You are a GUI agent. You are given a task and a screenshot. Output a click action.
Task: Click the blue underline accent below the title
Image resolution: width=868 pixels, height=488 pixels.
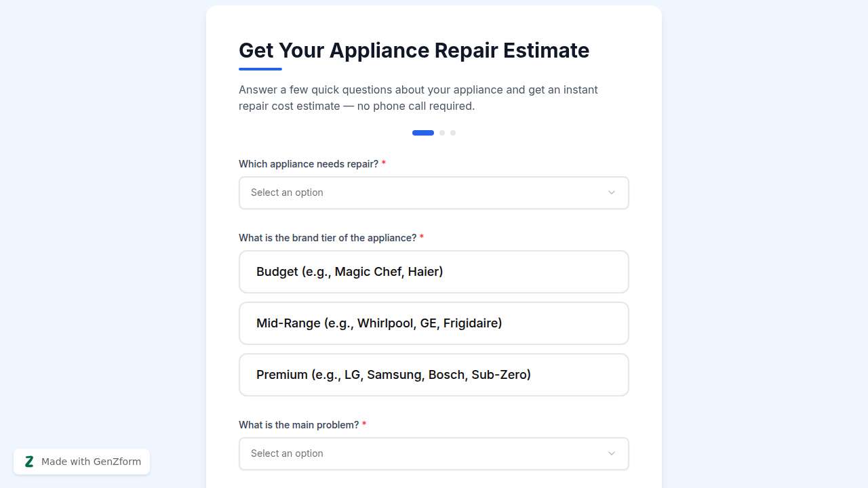[260, 68]
